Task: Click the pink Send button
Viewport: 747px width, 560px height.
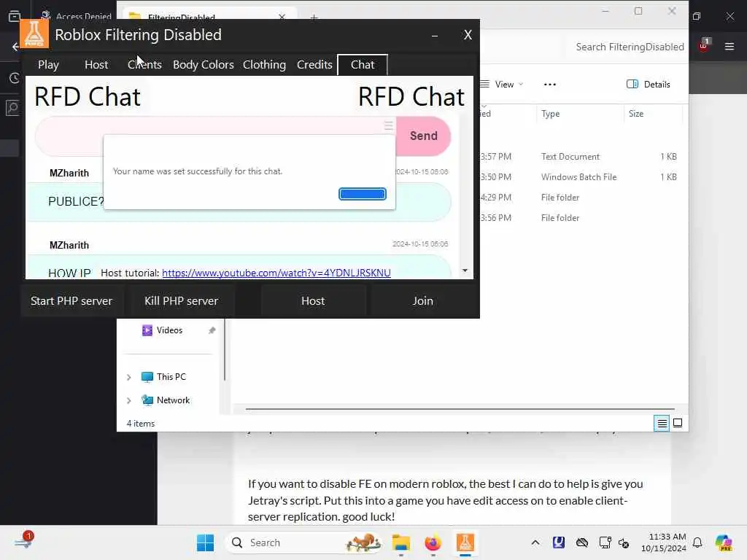Action: (x=424, y=136)
